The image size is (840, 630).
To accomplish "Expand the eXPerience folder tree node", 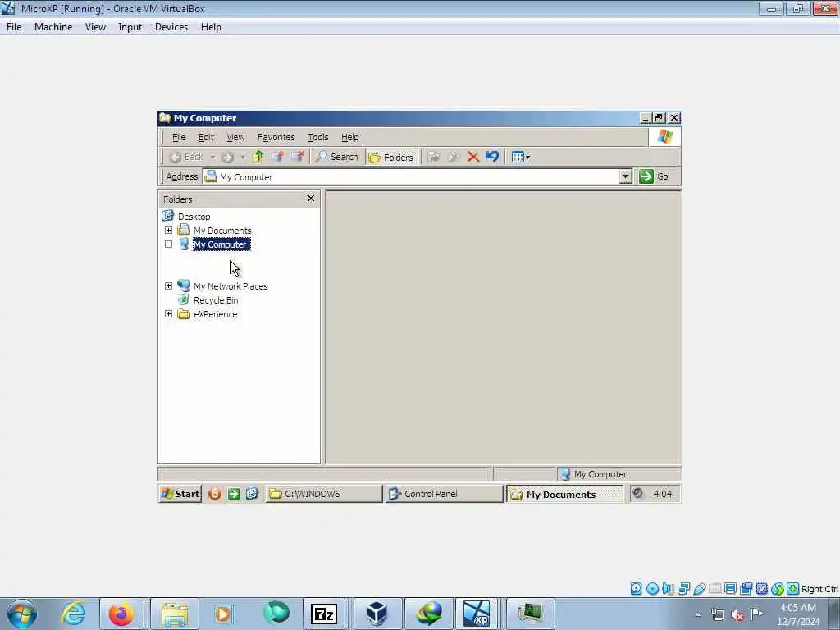I will tap(168, 314).
